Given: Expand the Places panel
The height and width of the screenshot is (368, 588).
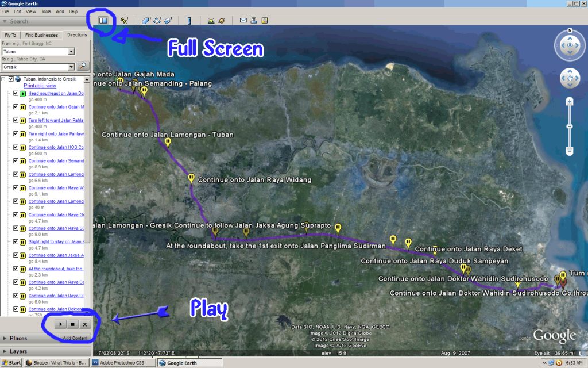Looking at the screenshot, I should [5, 338].
